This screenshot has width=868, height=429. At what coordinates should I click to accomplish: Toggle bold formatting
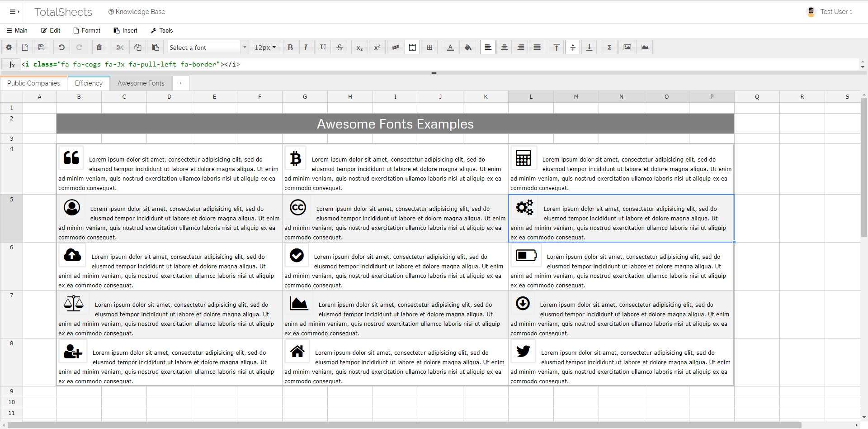click(x=290, y=47)
